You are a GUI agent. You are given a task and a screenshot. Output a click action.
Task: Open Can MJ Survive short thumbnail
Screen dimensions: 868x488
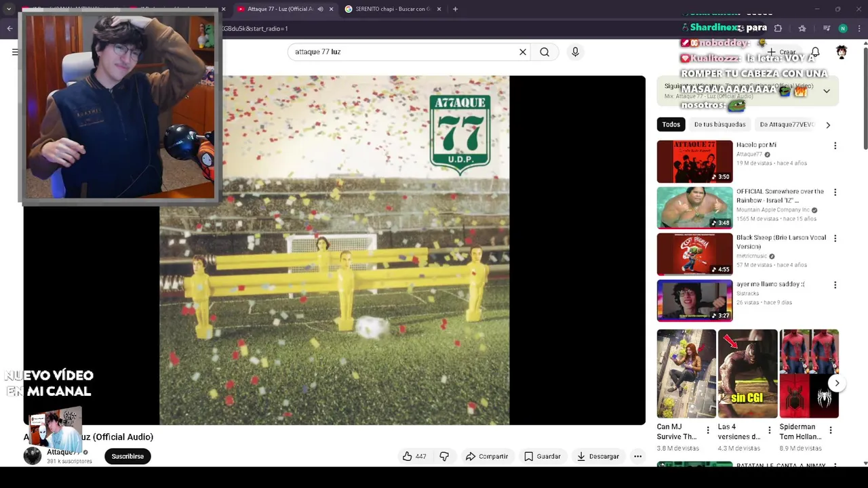point(686,373)
